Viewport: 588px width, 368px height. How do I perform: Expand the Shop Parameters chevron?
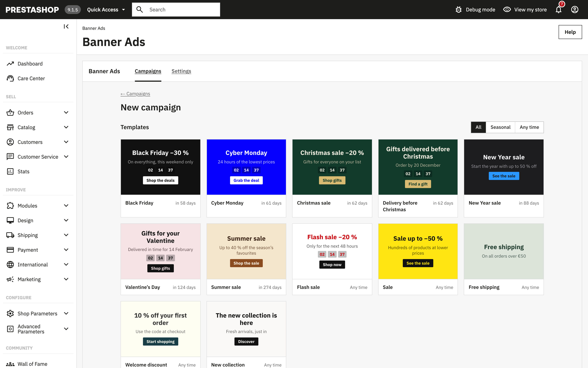66,314
